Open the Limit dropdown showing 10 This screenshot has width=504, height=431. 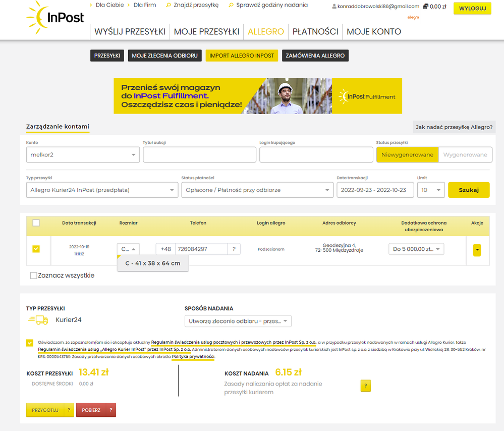pyautogui.click(x=431, y=190)
